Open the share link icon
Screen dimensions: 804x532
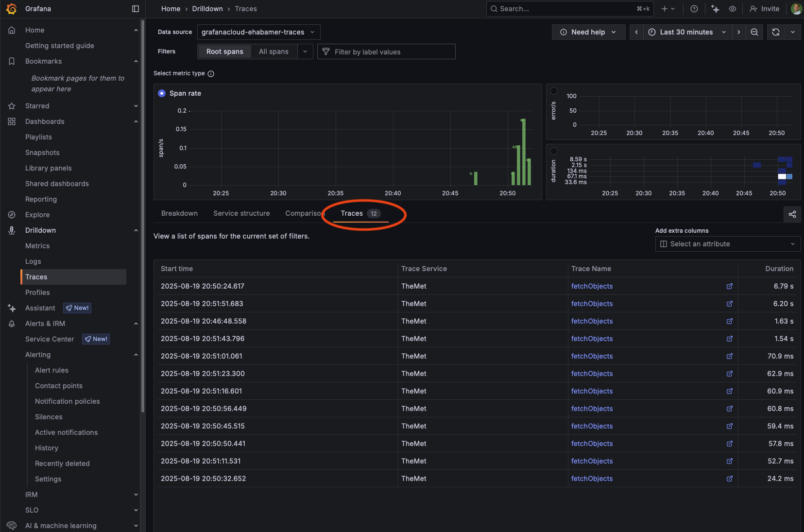(x=792, y=214)
